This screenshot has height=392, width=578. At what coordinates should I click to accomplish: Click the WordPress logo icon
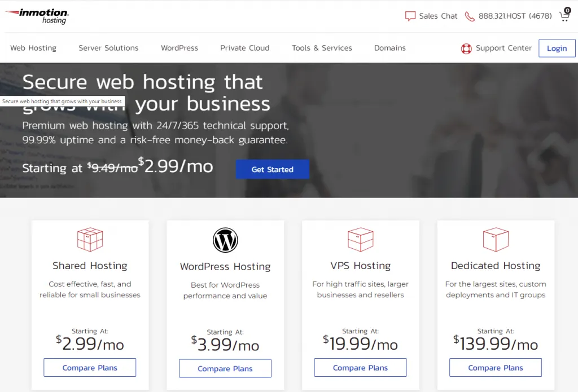coord(225,240)
